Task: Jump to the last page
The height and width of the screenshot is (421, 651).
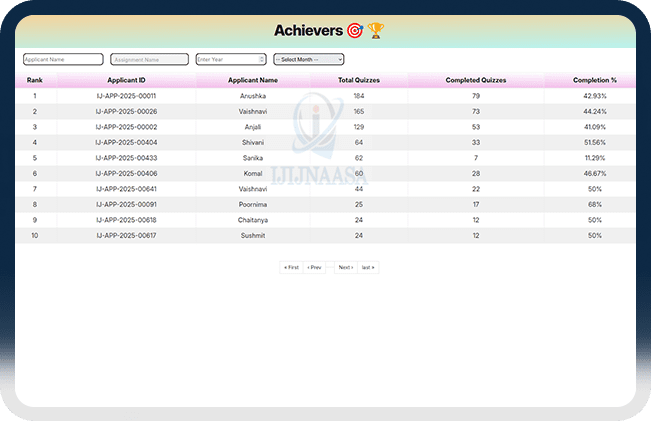Action: point(368,268)
